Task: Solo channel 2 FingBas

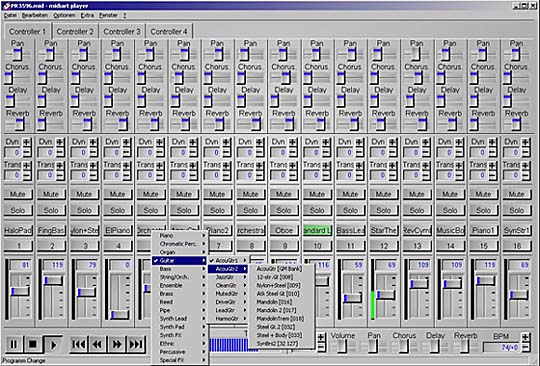Action: 51,210
